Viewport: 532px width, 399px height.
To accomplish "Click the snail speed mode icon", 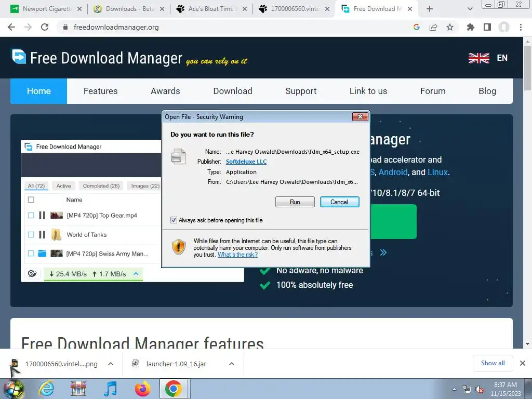I will click(32, 273).
